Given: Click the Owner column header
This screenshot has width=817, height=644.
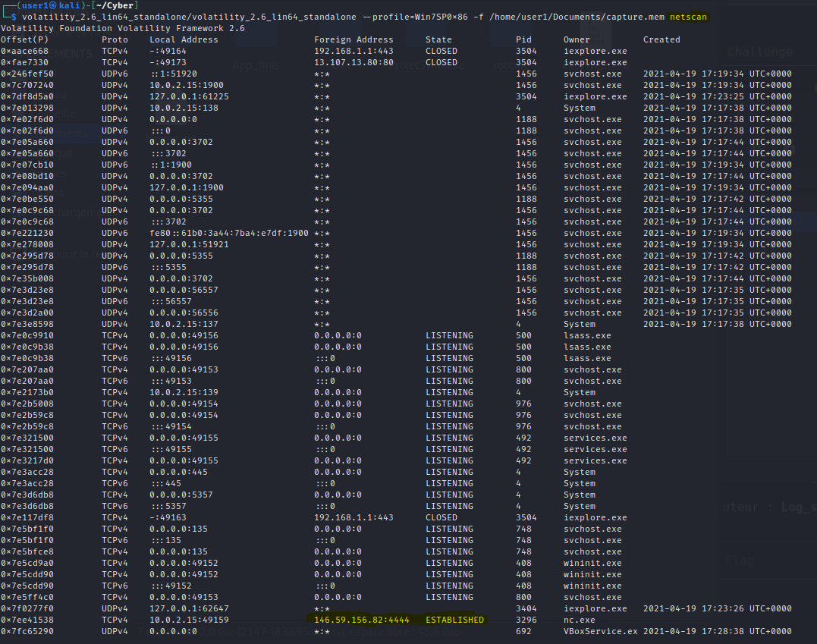Looking at the screenshot, I should point(577,39).
